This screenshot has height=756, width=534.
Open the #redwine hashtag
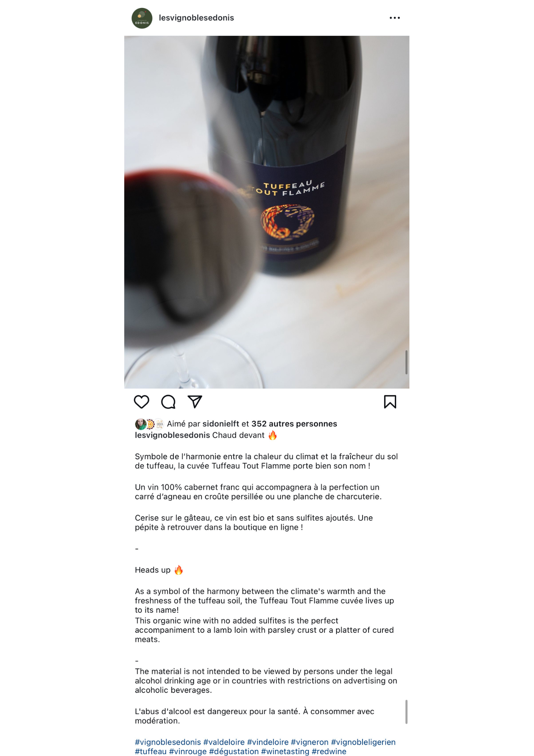(329, 751)
